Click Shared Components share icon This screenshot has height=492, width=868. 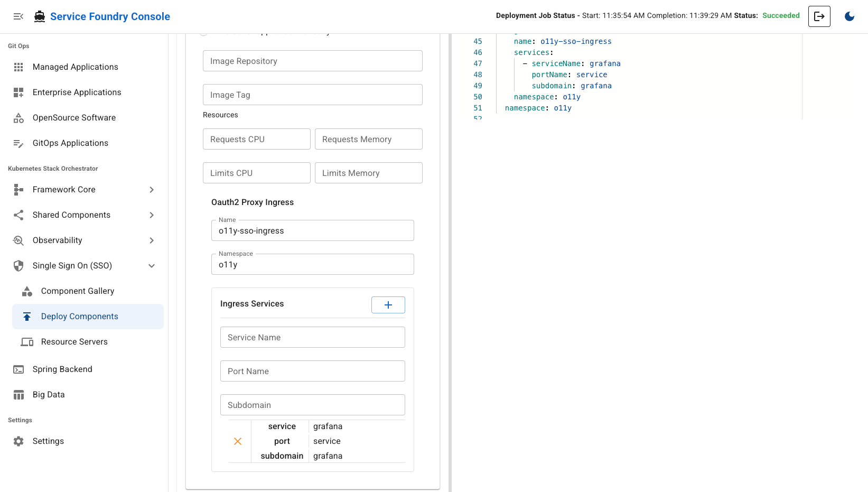click(x=18, y=215)
